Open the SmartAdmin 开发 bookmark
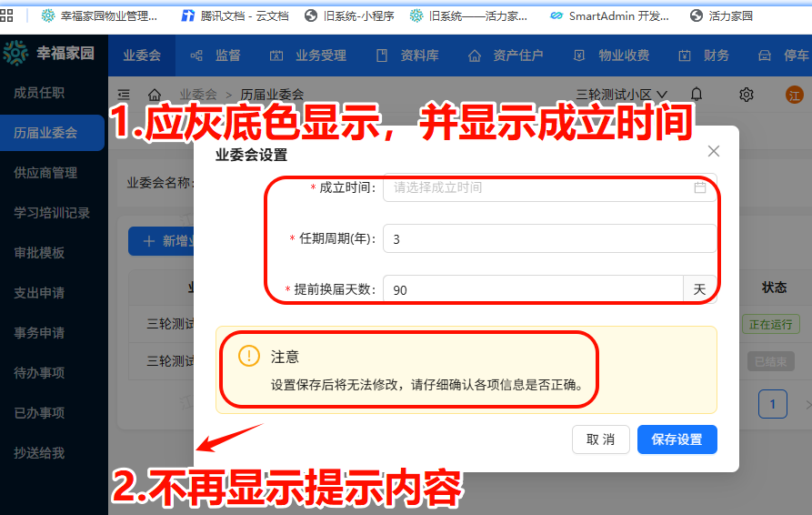 coord(609,16)
